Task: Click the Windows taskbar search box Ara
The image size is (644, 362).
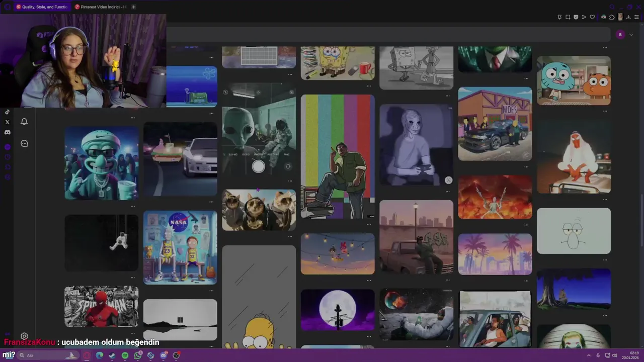Action: point(48,355)
